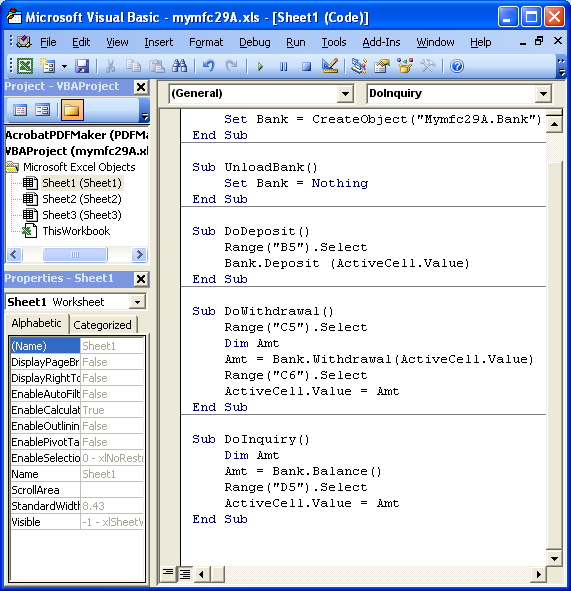Screen dimensions: 571x591
Task: Click code window vertical scroll up arrow
Action: tap(554, 124)
